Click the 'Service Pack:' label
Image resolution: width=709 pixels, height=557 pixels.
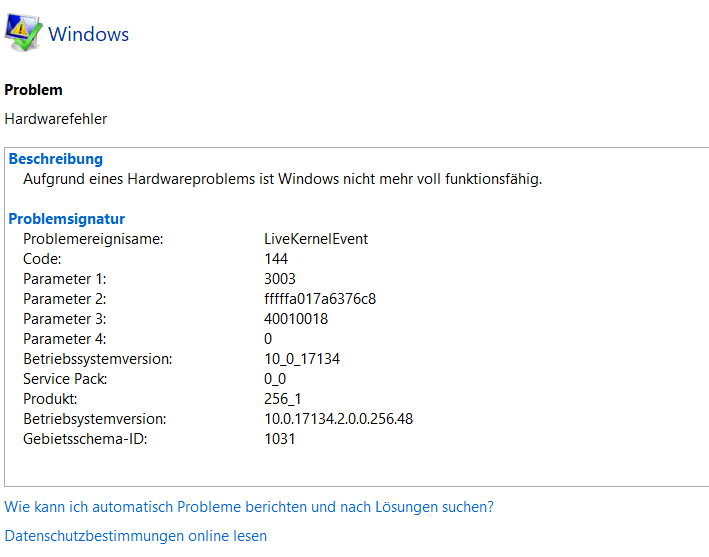click(x=65, y=379)
